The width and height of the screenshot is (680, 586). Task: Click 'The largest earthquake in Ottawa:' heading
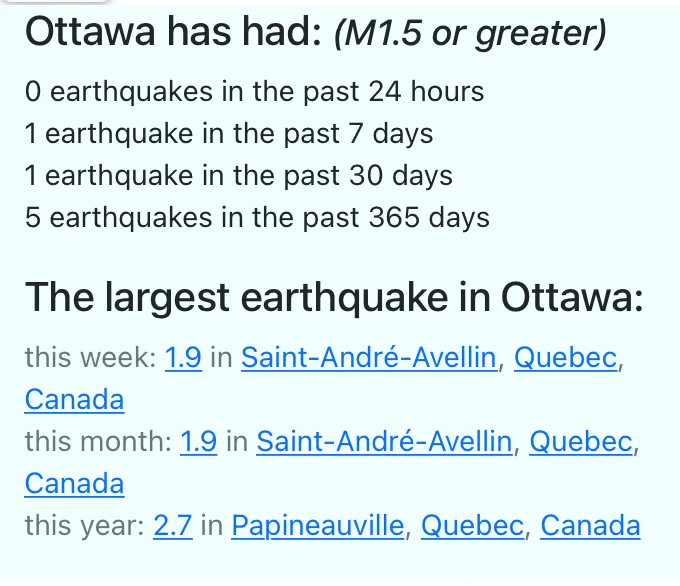334,298
